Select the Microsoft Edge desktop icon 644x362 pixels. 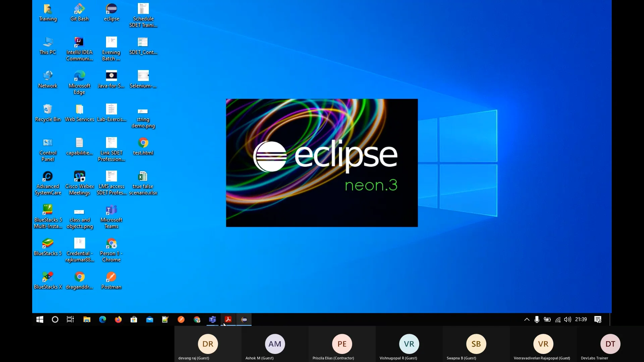point(79,82)
